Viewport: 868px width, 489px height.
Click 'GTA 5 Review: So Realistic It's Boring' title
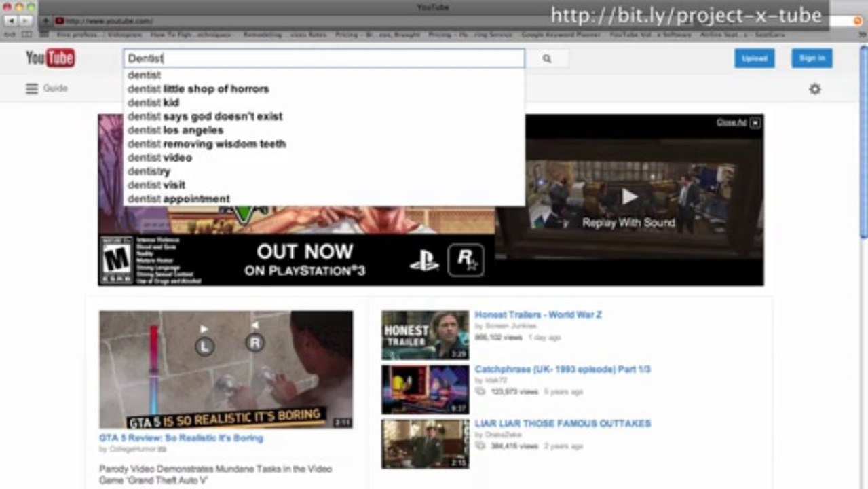pyautogui.click(x=181, y=438)
